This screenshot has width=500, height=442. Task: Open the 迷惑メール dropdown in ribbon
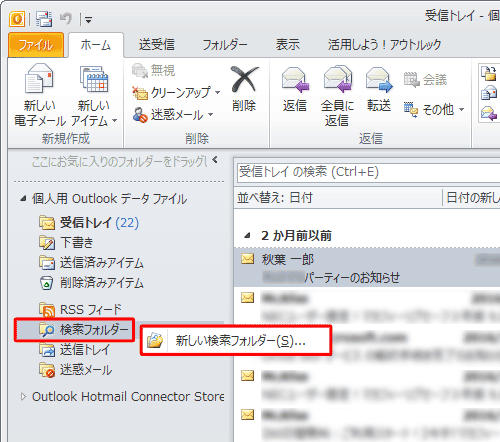click(210, 115)
